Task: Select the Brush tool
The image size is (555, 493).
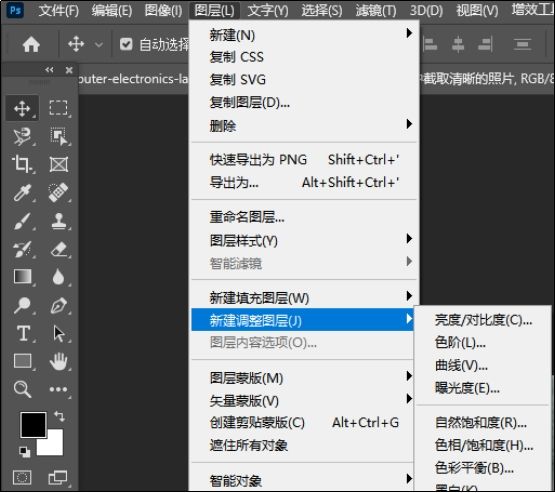Action: [x=22, y=221]
